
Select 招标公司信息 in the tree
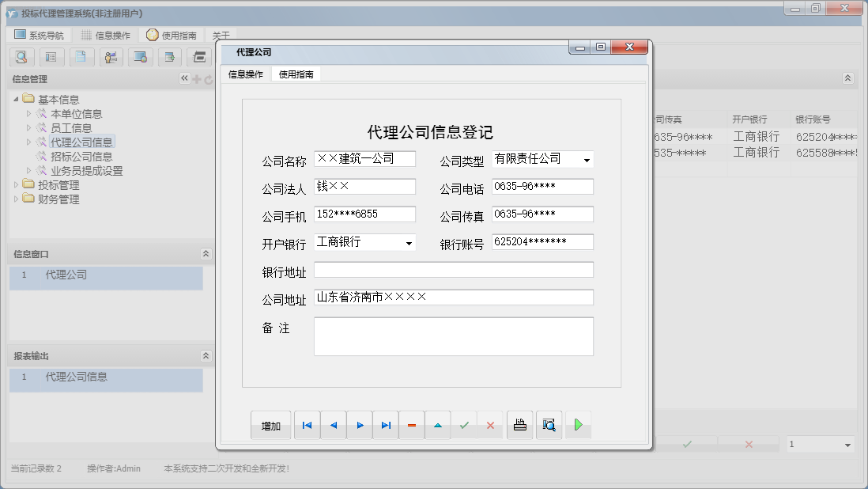81,157
